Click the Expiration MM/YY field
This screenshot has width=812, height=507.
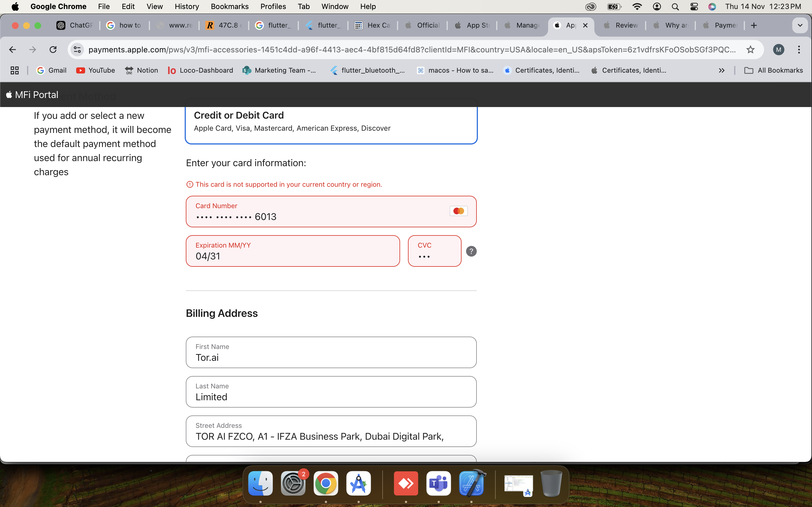(x=293, y=255)
